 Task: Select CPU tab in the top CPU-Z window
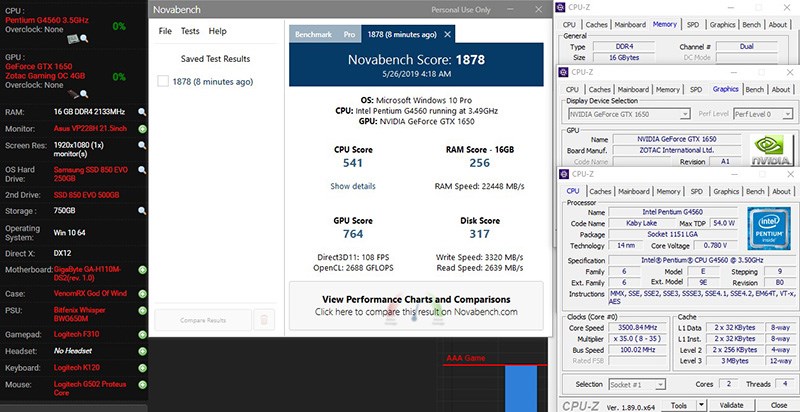[x=569, y=24]
